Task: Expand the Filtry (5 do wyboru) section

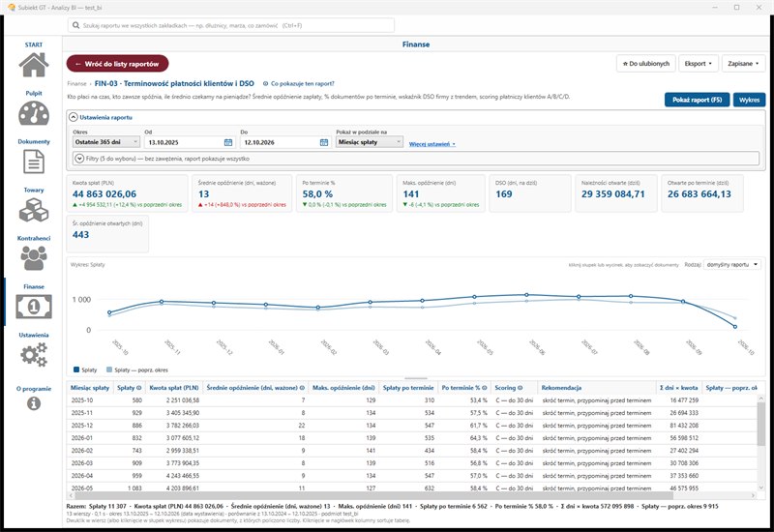Action: (79, 159)
